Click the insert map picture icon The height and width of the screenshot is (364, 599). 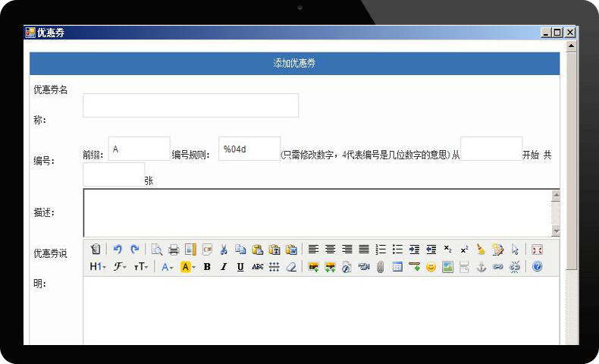pos(447,267)
